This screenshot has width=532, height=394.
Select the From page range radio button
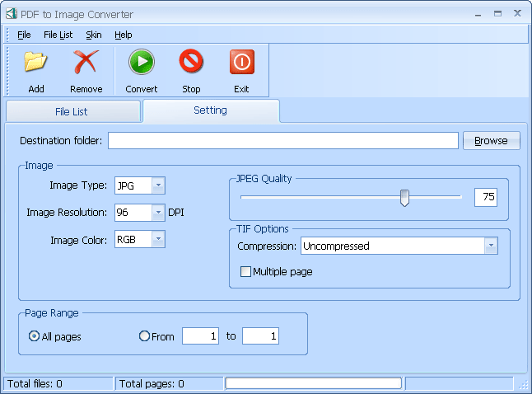click(x=144, y=336)
